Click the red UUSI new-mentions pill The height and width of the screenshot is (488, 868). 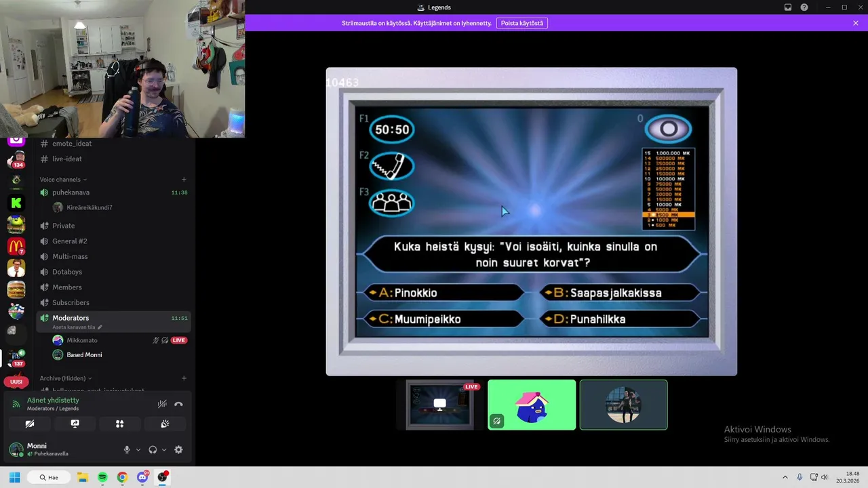pyautogui.click(x=16, y=382)
